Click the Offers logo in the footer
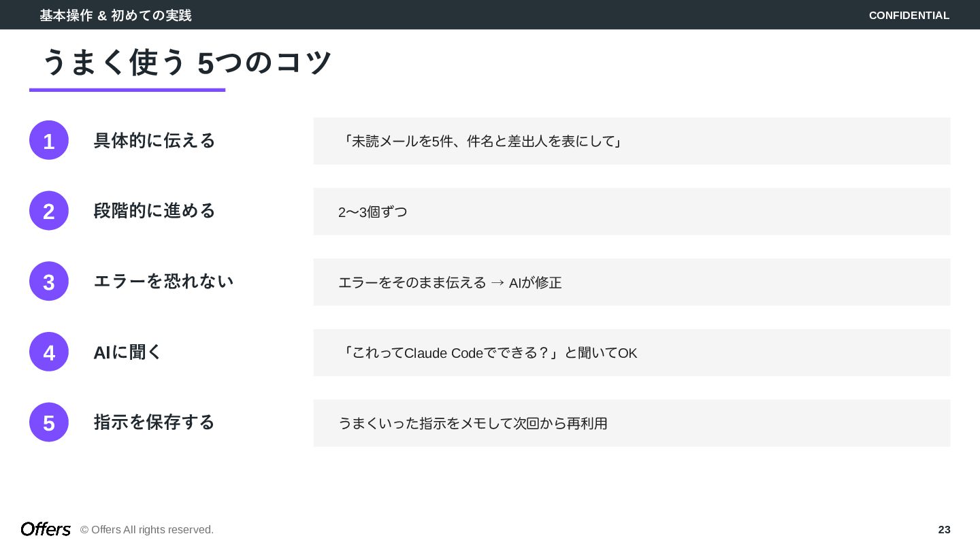The height and width of the screenshot is (551, 980). coord(46,529)
